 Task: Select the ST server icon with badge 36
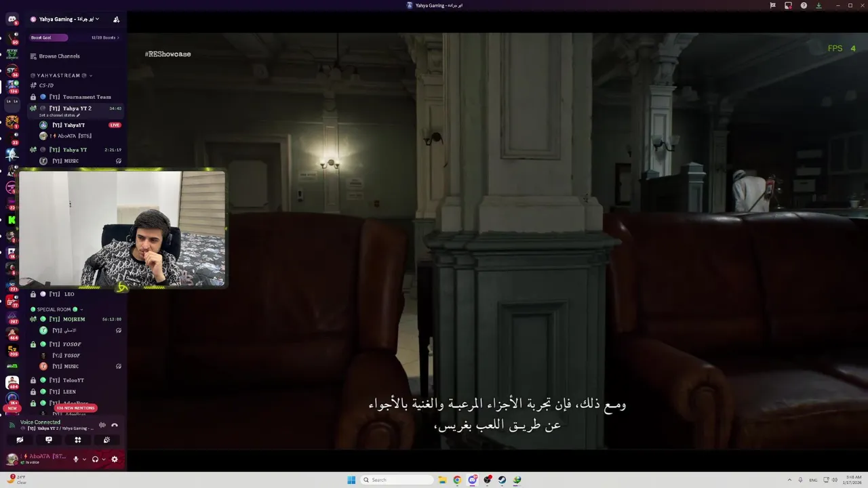pos(12,70)
